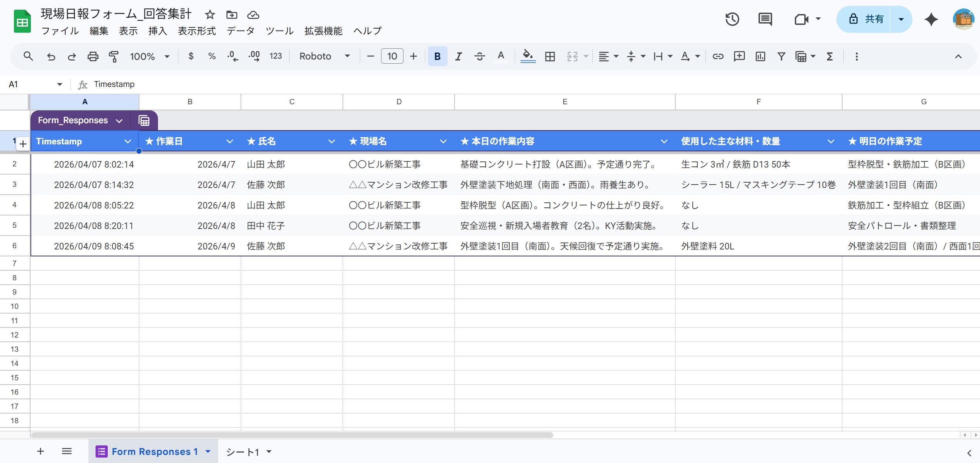Screen dimensions: 980x463
Task: Open the Gemini sparkle icon
Action: point(931,19)
